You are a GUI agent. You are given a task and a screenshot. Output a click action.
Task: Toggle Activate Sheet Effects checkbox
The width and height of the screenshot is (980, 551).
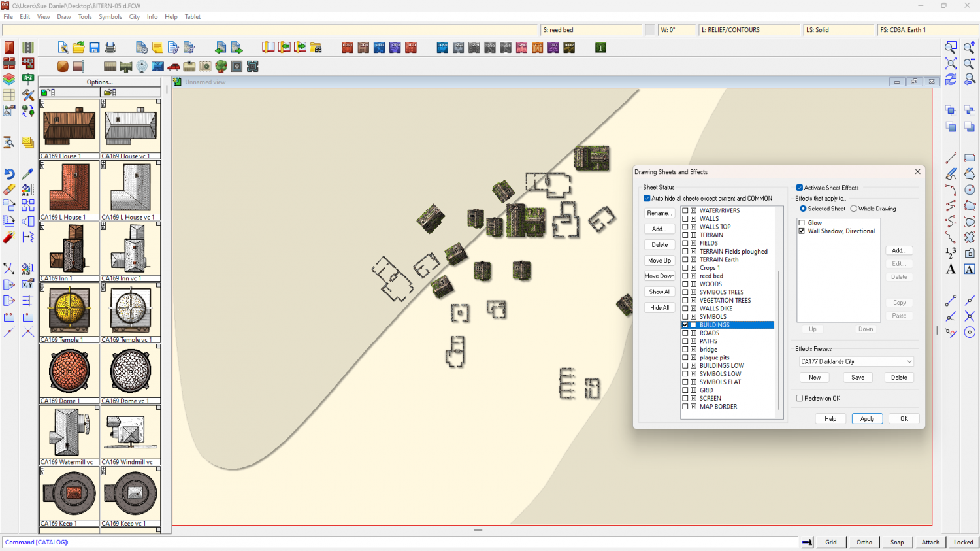coord(799,188)
